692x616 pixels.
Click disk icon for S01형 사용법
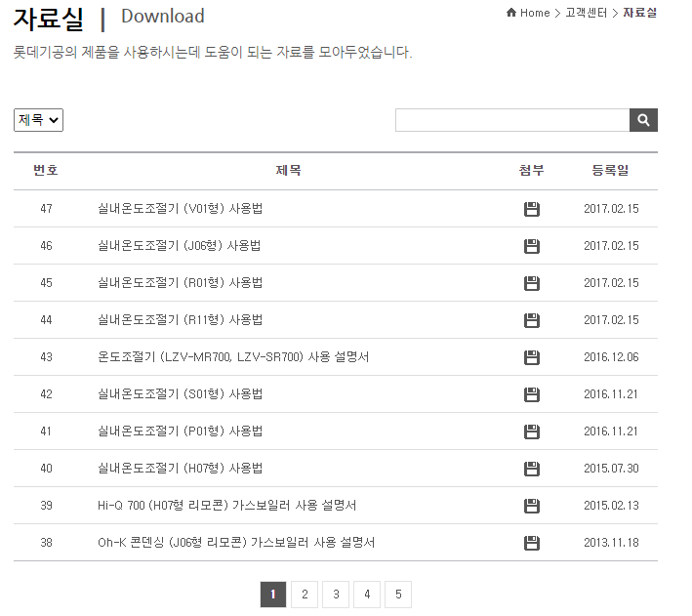coord(532,394)
